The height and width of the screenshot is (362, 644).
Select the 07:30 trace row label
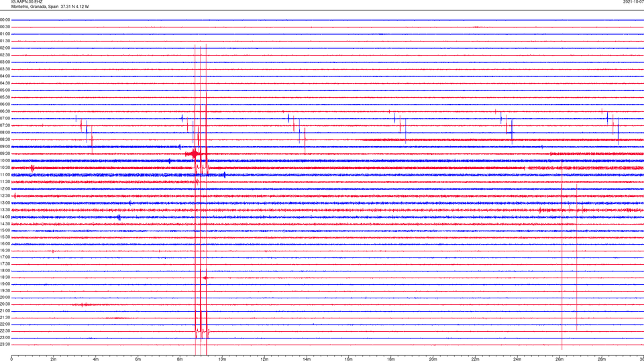[5, 125]
